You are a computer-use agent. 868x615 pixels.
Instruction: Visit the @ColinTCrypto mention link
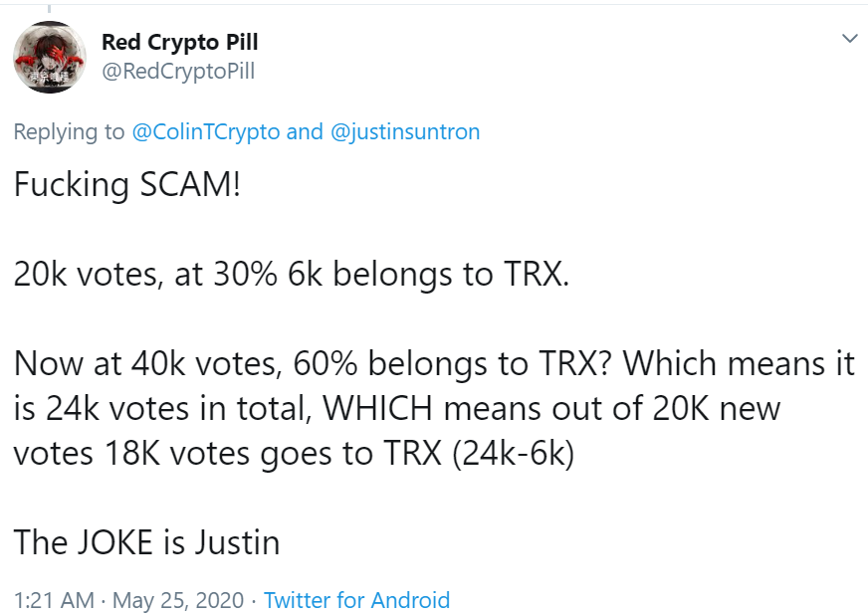[206, 131]
